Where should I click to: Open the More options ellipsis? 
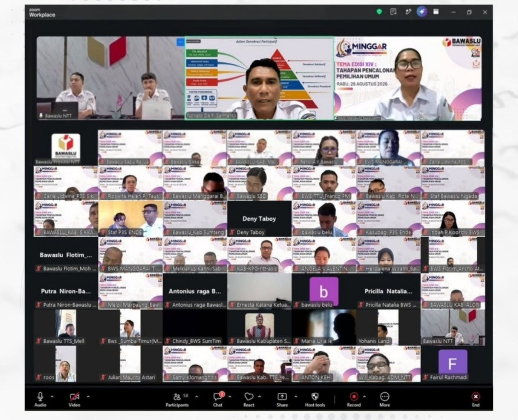[385, 399]
